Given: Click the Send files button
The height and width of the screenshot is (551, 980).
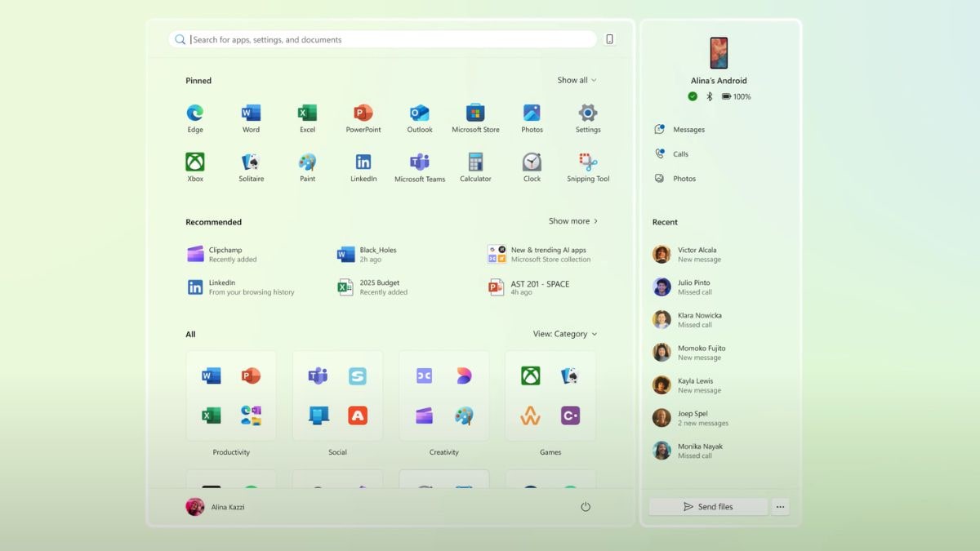Looking at the screenshot, I should 708,507.
